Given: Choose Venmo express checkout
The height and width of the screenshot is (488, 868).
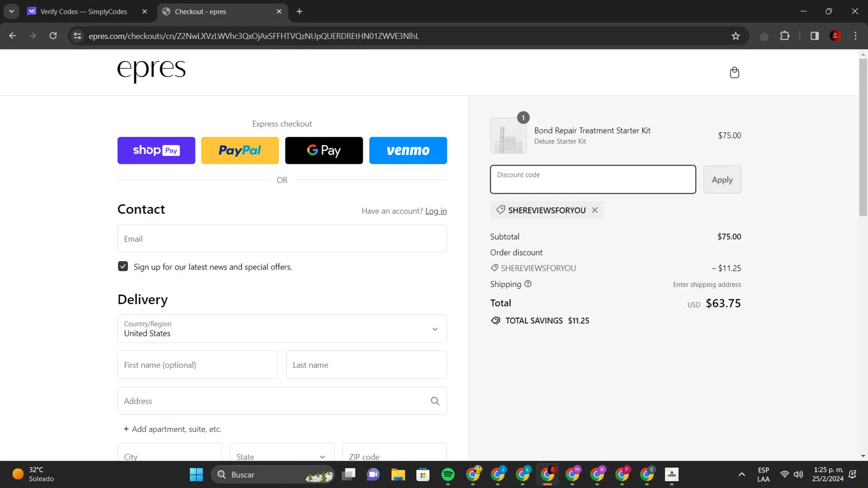Looking at the screenshot, I should pos(408,150).
